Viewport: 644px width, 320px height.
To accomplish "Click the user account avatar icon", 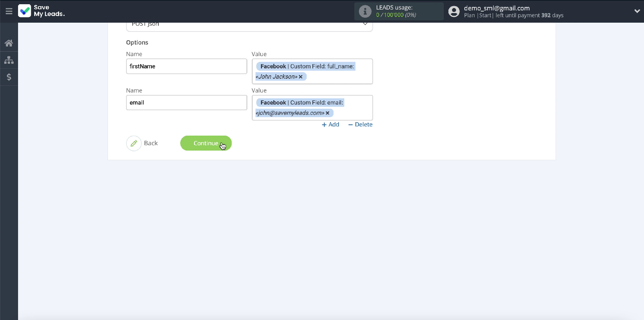I will pyautogui.click(x=454, y=12).
